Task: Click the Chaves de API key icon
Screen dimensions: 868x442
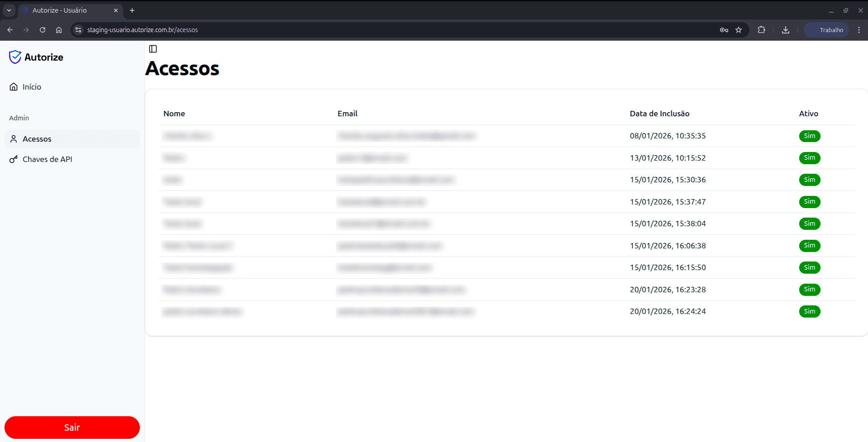Action: tap(14, 159)
